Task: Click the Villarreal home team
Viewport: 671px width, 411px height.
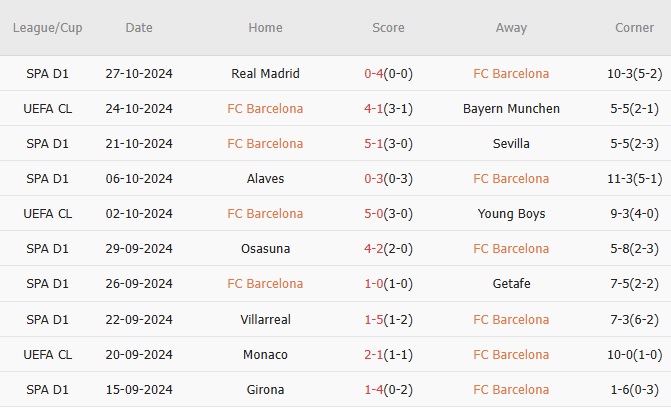Action: click(x=265, y=319)
